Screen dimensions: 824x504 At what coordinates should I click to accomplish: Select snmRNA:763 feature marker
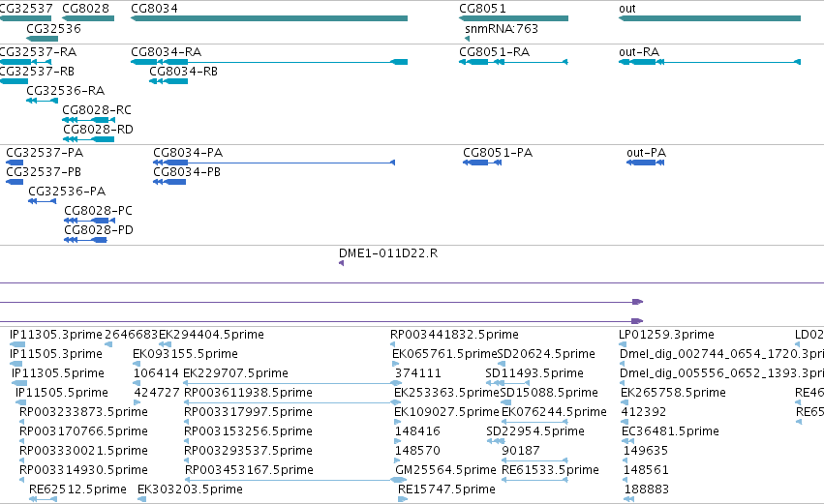(467, 39)
